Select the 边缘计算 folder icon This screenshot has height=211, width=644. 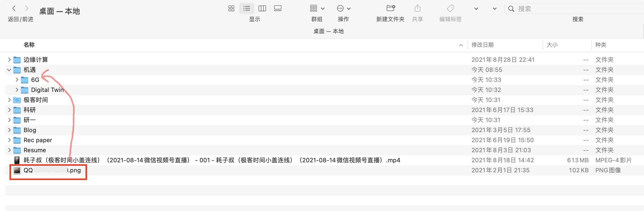(x=17, y=60)
